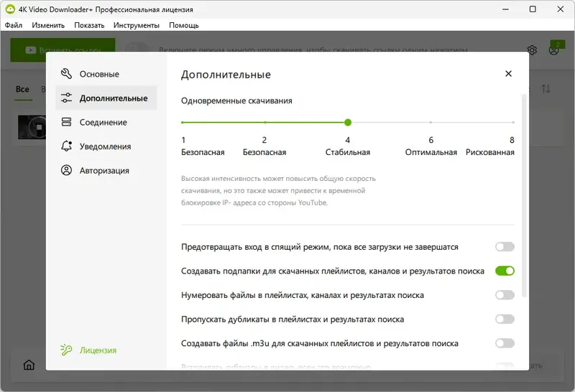Click the settings gear icon in toolbar
Viewport: 575px width, 392px height.
[532, 50]
